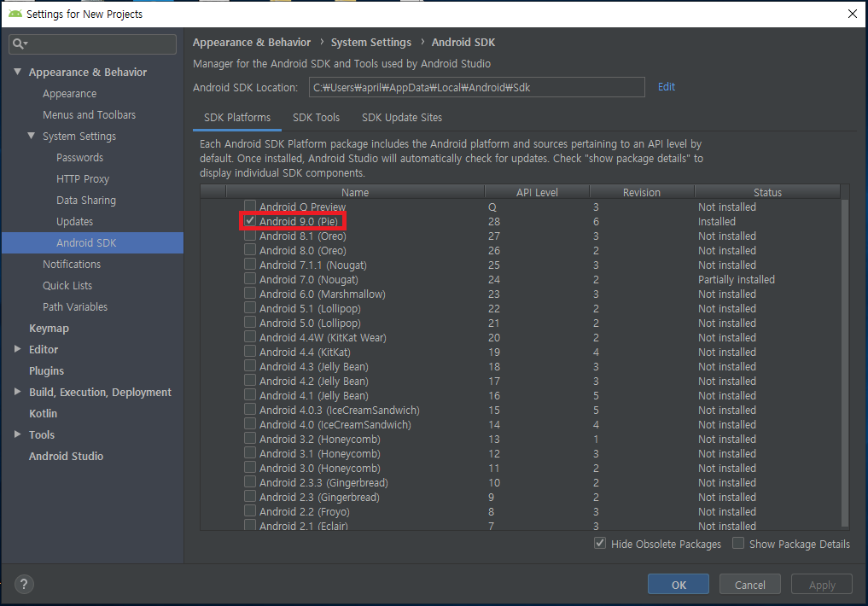Click the System Settings breadcrumb

pos(371,42)
